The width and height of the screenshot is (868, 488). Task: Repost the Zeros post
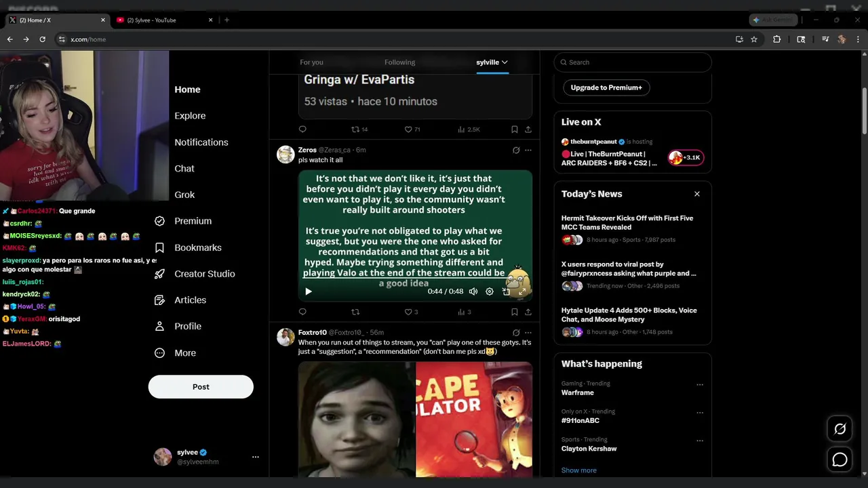(x=355, y=312)
